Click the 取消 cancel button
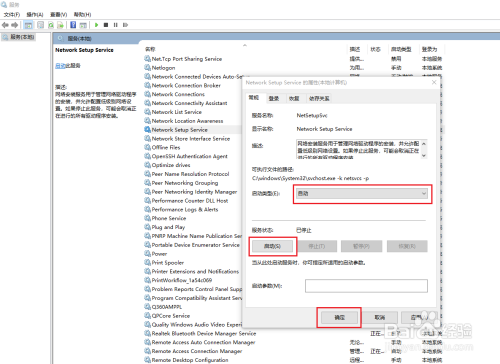 [380, 318]
